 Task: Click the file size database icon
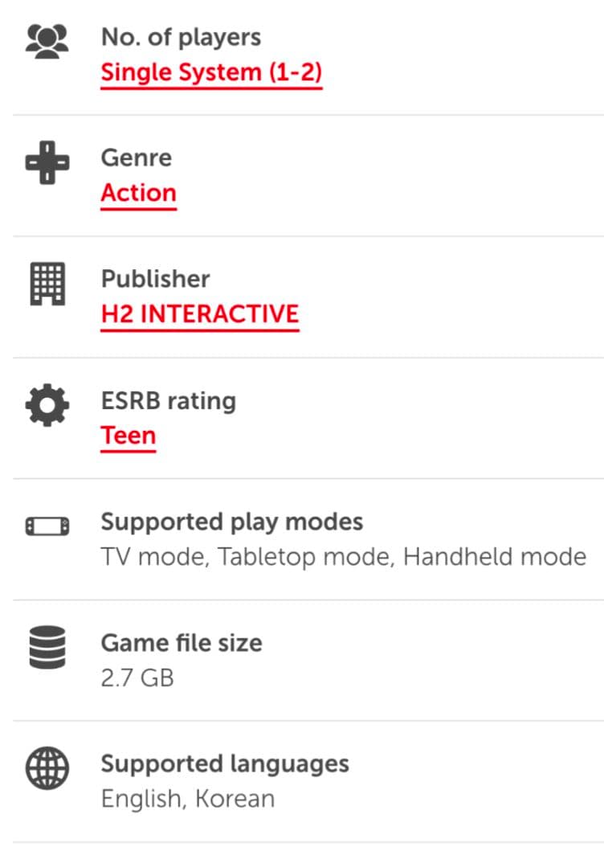[x=47, y=648]
